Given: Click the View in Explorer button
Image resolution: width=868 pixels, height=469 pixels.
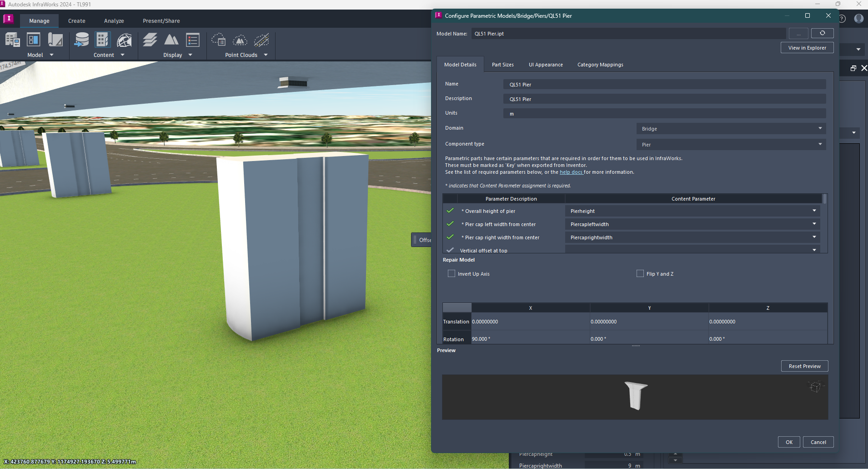Looking at the screenshot, I should click(x=807, y=48).
